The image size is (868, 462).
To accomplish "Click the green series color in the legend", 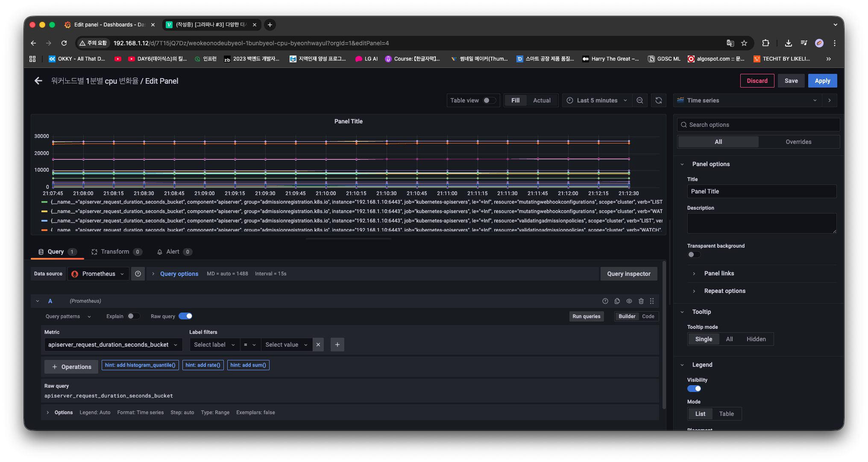I will (44, 202).
